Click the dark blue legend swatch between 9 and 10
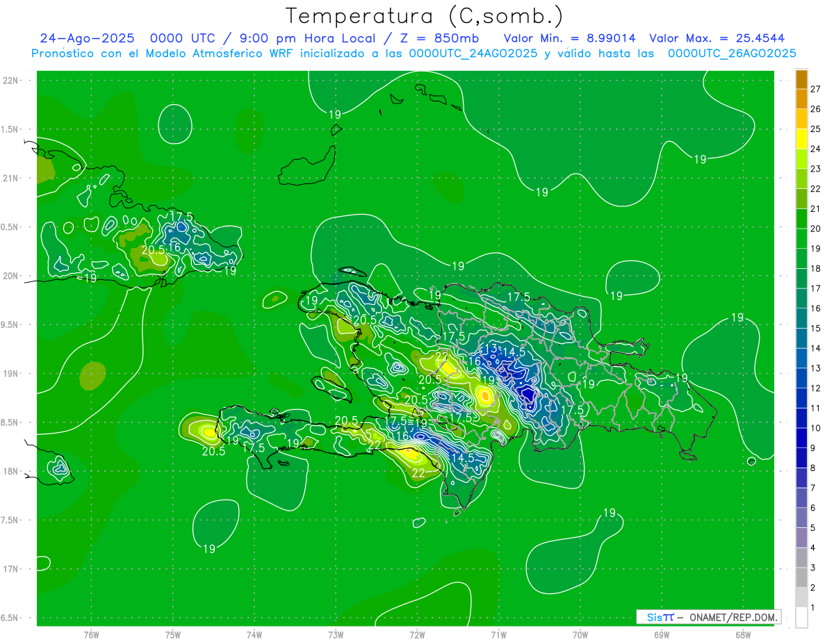Viewport: 834px width, 644px height. [801, 438]
